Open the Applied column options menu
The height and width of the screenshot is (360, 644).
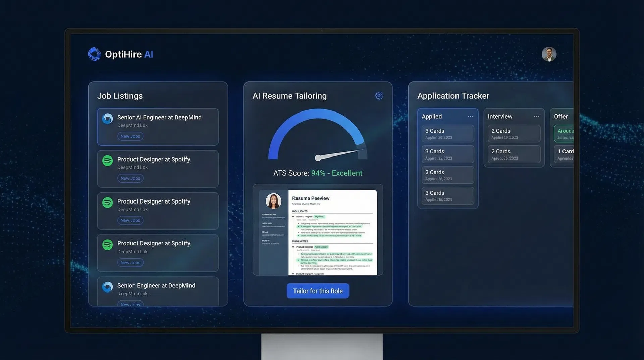471,116
